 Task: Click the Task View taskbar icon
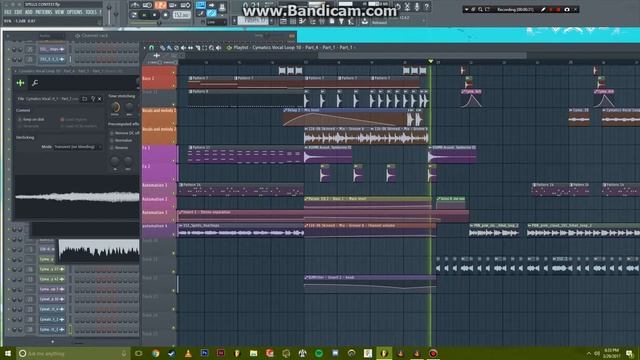(x=139, y=353)
